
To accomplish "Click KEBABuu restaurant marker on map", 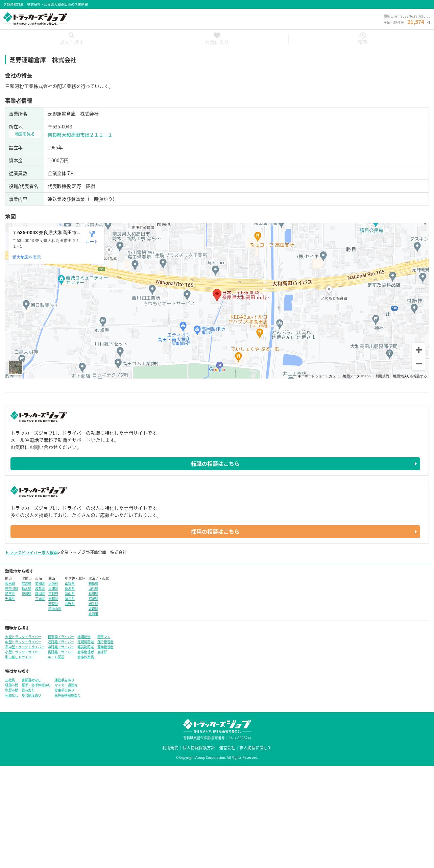I will click(260, 333).
